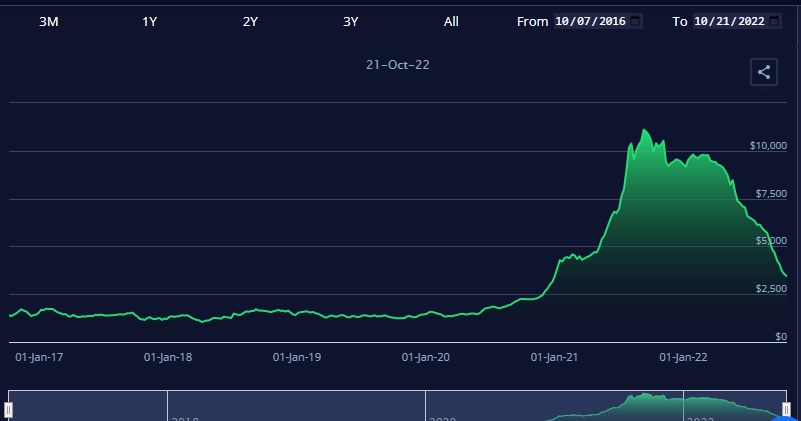Open calendar picker for To date
Image resolution: width=801 pixels, height=421 pixels.
tap(774, 21)
